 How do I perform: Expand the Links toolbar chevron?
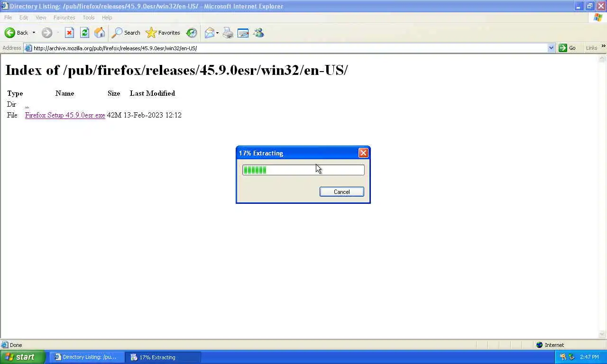[x=603, y=46]
